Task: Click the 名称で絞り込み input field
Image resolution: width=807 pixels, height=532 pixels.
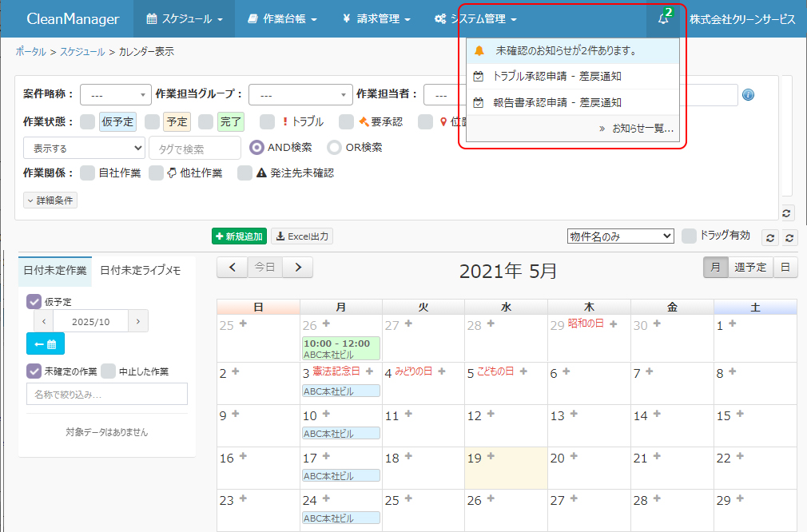Action: click(107, 394)
